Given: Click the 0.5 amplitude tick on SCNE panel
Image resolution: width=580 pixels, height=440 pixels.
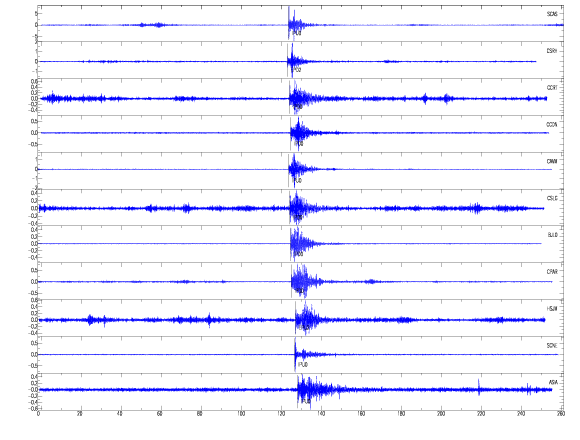Looking at the screenshot, I should tap(34, 343).
